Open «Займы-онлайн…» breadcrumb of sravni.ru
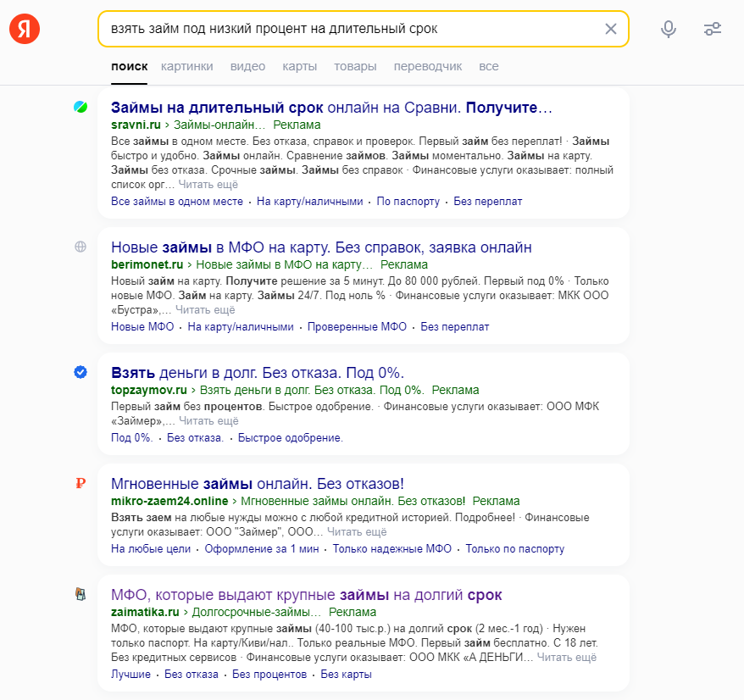Viewport: 744px width, 700px height. pos(219,125)
